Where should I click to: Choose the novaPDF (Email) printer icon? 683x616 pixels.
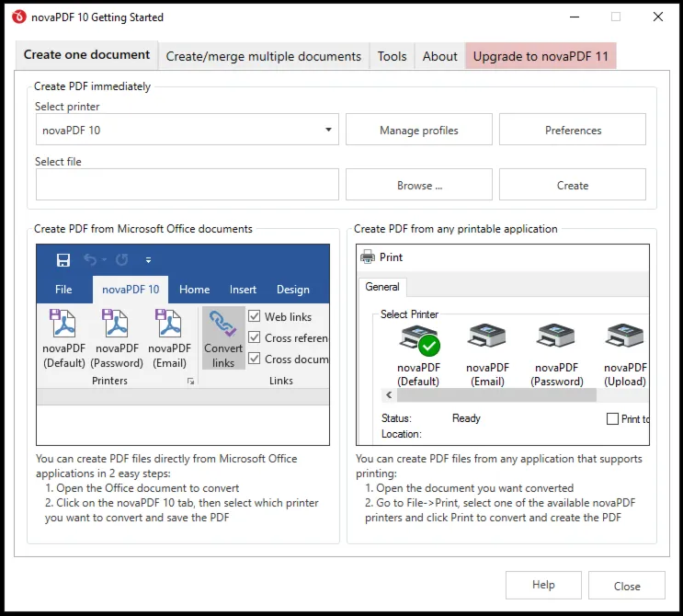487,336
